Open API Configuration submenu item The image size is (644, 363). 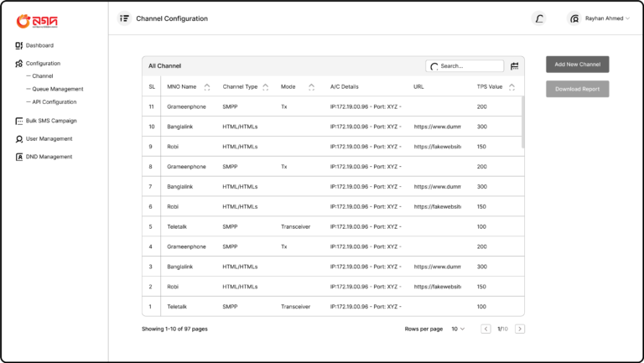pos(55,101)
